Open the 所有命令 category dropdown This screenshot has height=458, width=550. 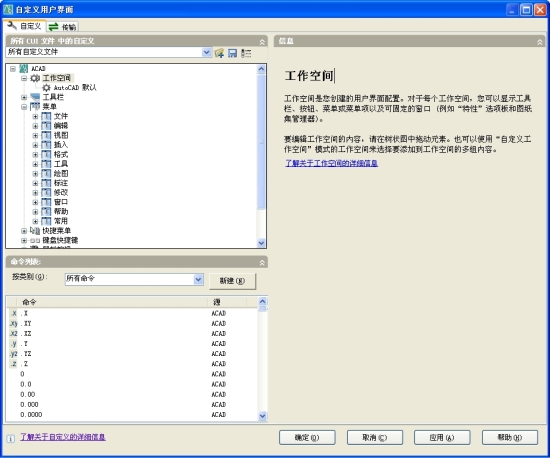[x=199, y=279]
